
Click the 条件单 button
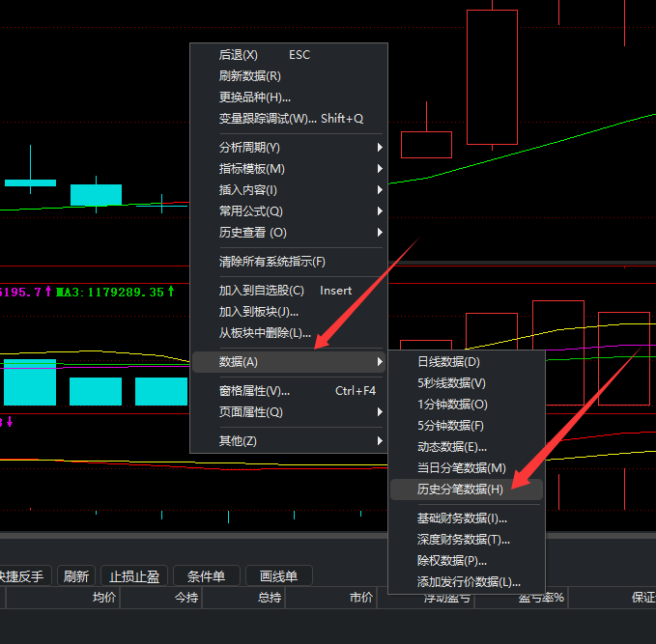click(x=206, y=576)
